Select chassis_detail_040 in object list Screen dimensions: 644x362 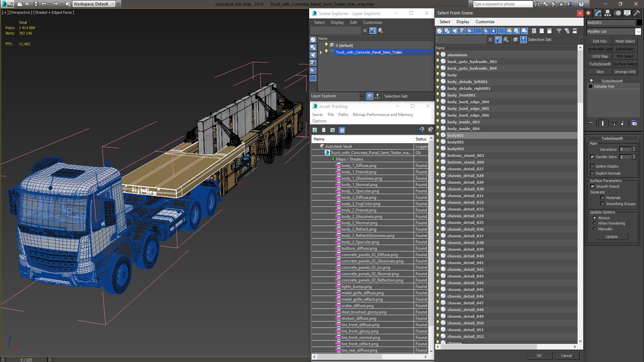pos(465,256)
